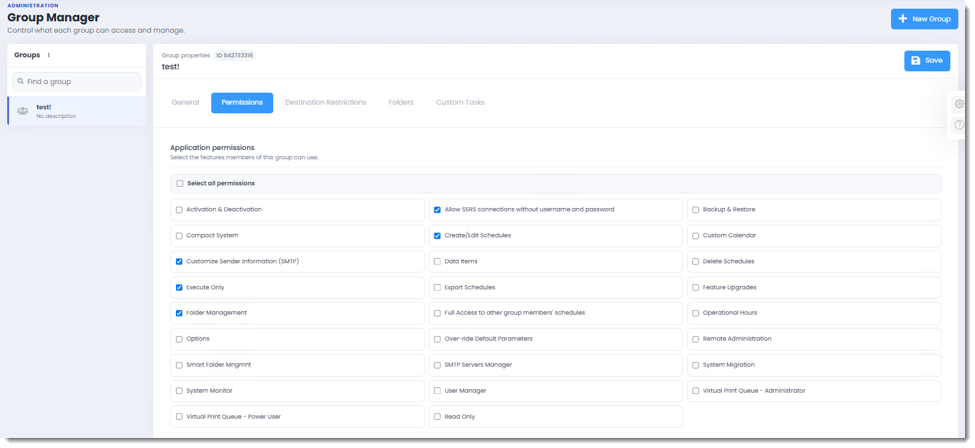Click the floppy disk icon on Save
975x448 pixels.
pos(915,61)
